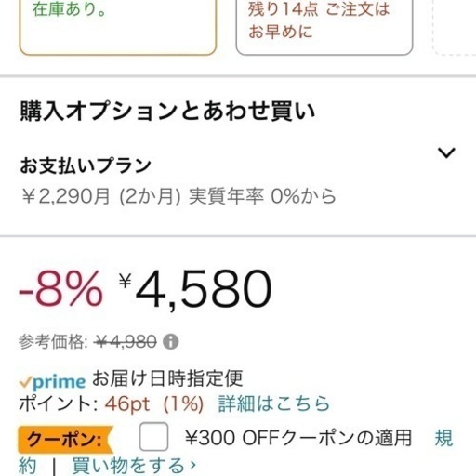The width and height of the screenshot is (476, 476).
Task: Click the prime logo badge
Action: coord(52,381)
